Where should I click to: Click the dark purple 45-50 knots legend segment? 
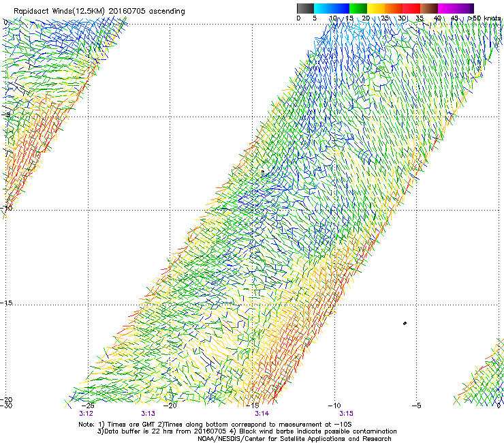(464, 8)
